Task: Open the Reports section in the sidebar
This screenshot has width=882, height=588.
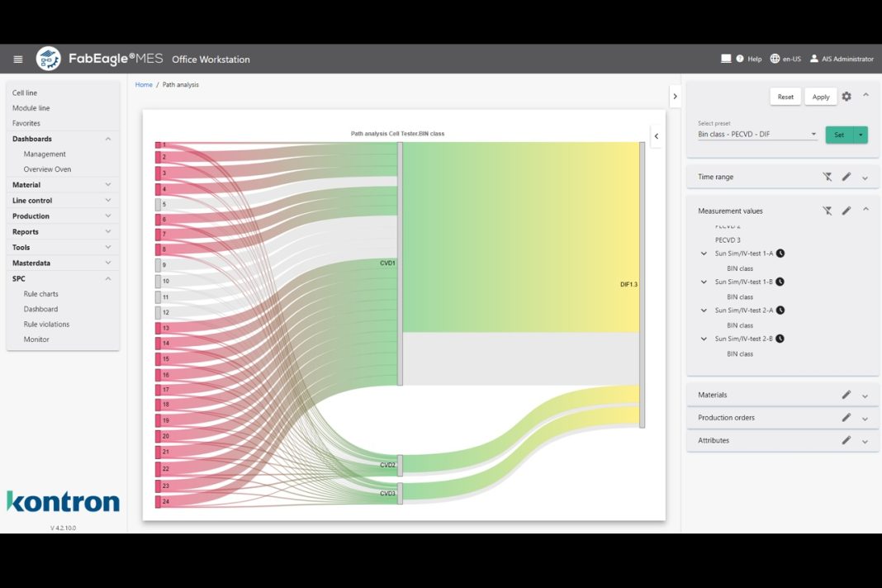Action: coord(31,231)
